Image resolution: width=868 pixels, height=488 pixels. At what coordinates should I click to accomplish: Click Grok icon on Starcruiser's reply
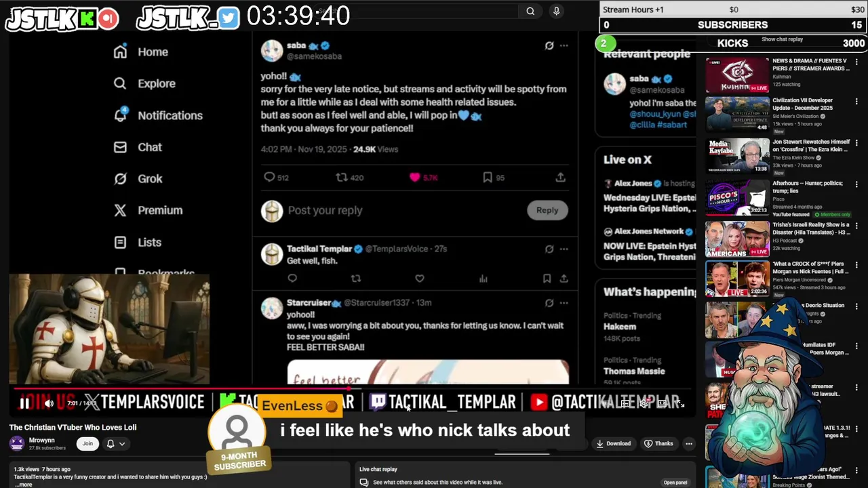coord(549,303)
